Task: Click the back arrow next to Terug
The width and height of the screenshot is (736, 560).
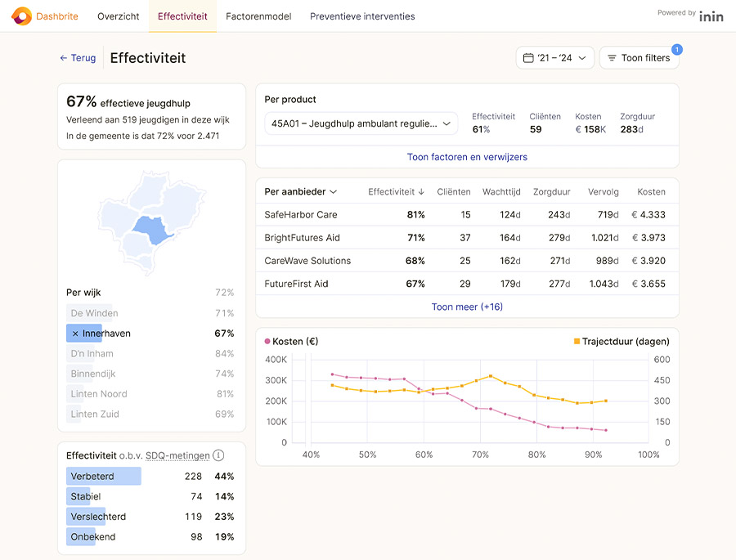Action: pos(63,58)
